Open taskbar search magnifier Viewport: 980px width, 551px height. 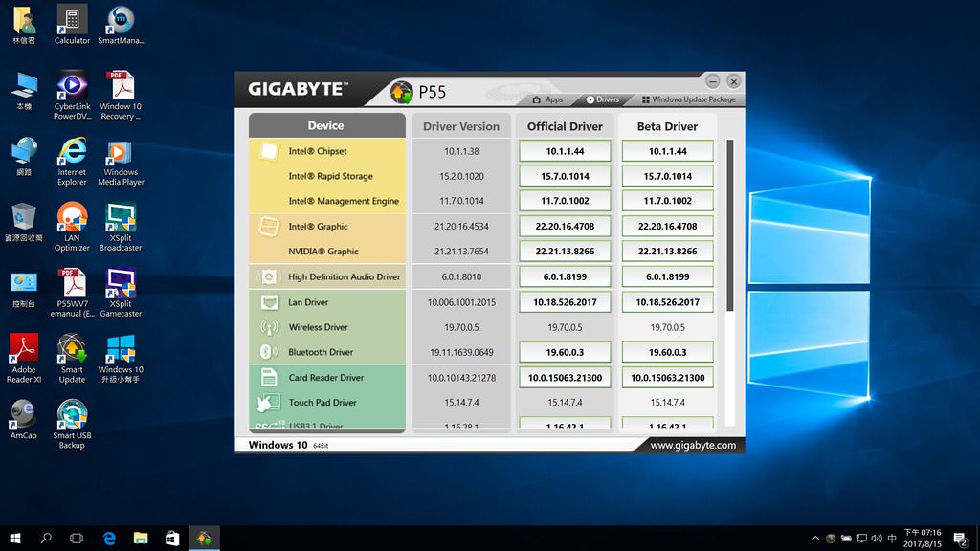click(46, 538)
